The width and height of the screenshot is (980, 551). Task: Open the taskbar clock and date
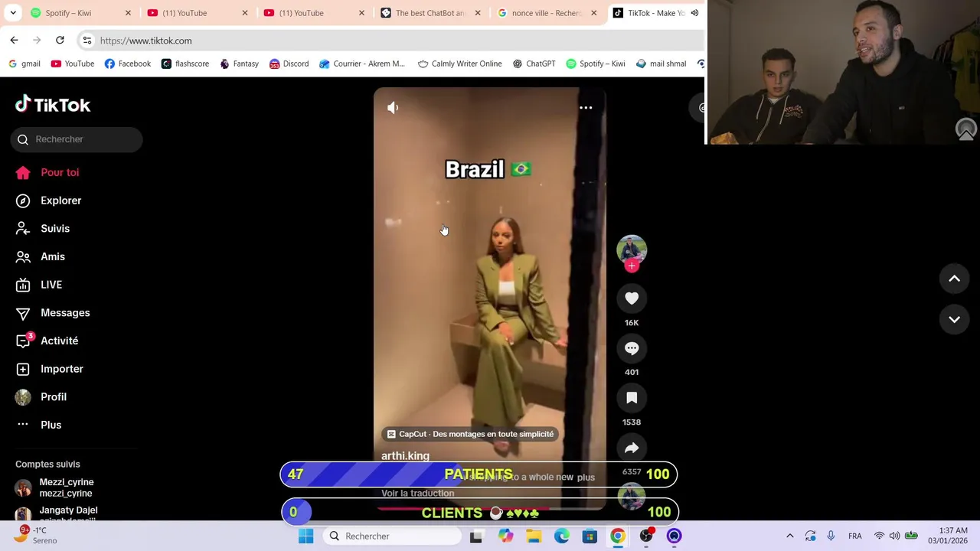[948, 536]
